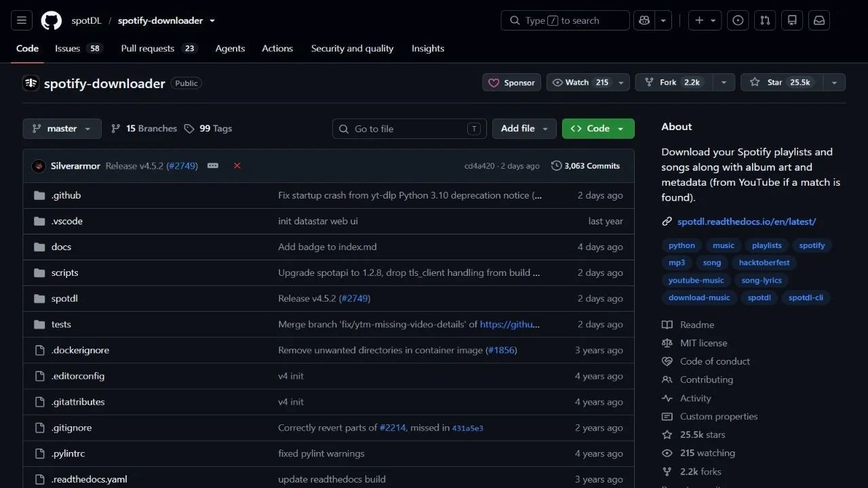
Task: Switch to the Code tab
Action: (x=27, y=49)
